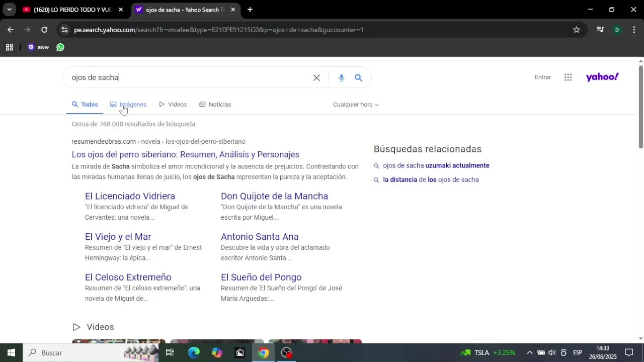Open the Windows notification center
This screenshot has width=644, height=362.
tap(629, 353)
